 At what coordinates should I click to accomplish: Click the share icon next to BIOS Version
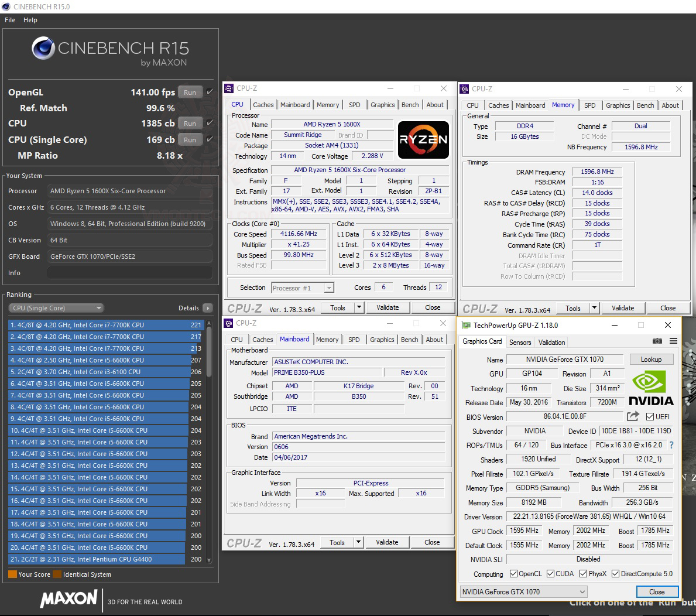[x=632, y=416]
